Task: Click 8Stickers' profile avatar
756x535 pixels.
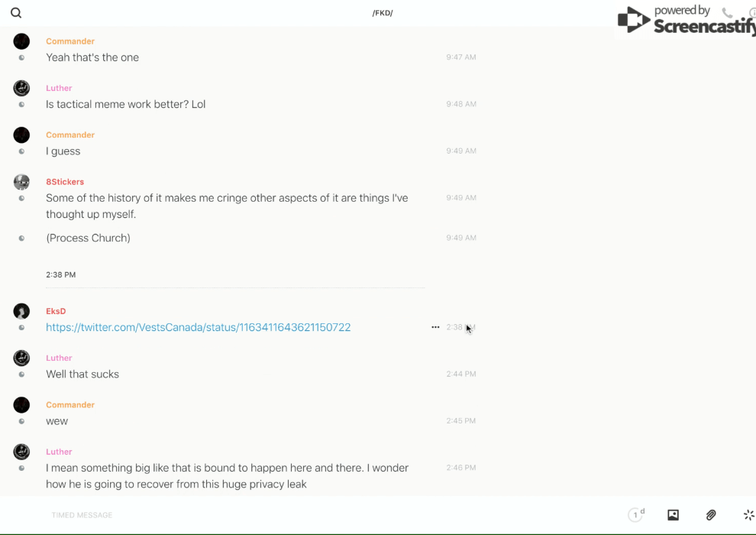Action: [x=21, y=182]
